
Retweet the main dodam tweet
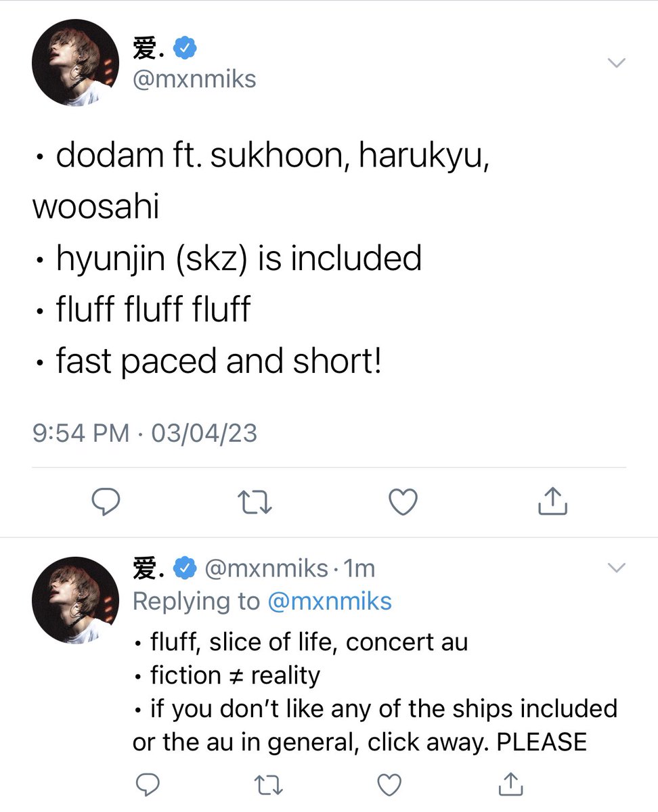point(255,502)
